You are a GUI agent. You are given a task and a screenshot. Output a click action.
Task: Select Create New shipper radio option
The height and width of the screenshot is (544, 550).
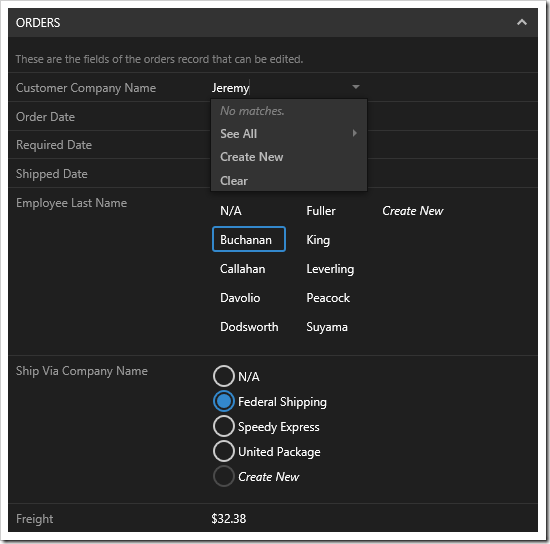223,476
